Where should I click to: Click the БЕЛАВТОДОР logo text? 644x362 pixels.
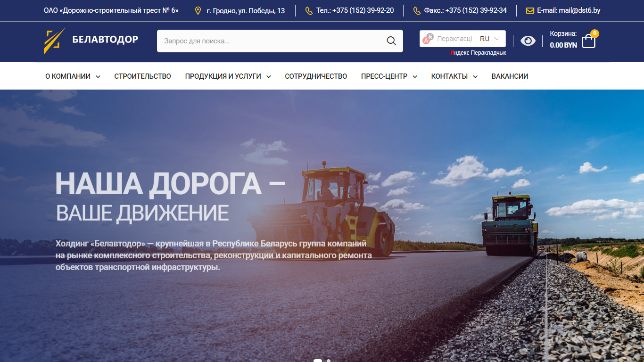105,40
